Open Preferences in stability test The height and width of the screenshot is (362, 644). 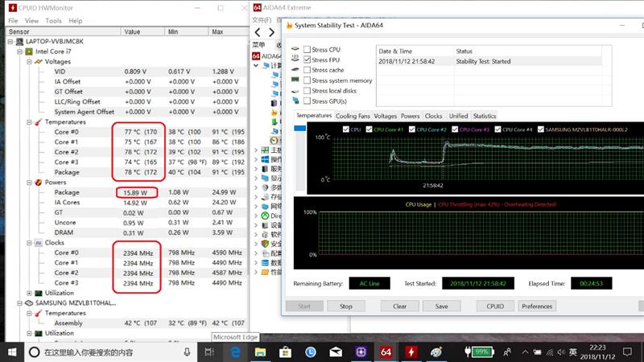(x=537, y=306)
